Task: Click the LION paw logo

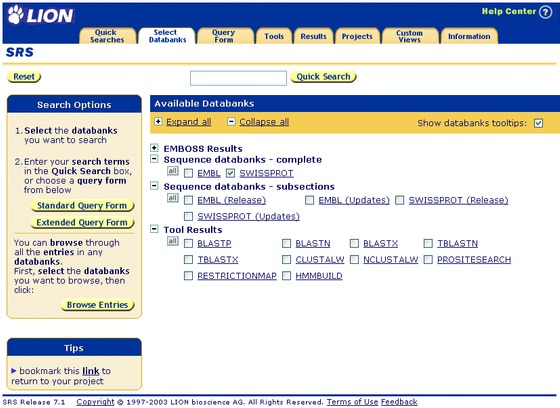Action: pyautogui.click(x=40, y=15)
